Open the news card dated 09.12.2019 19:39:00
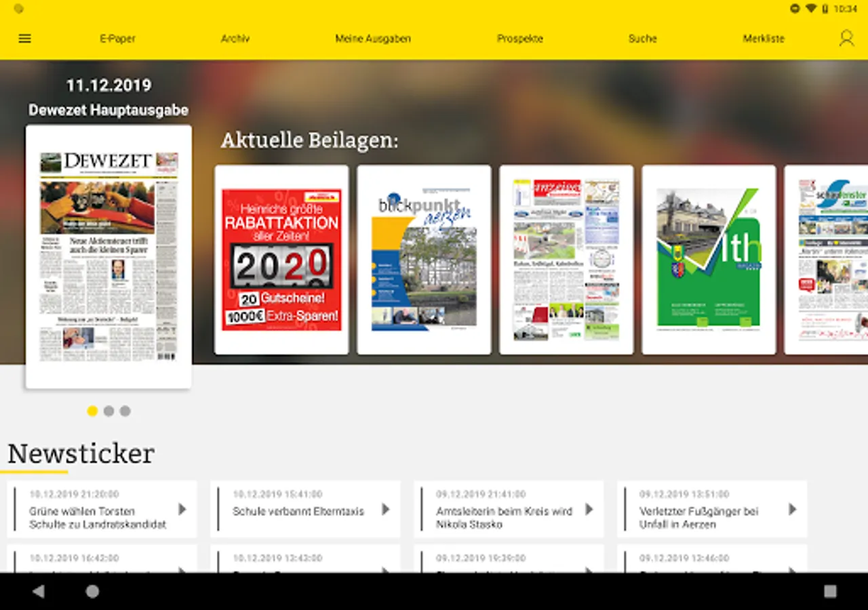The width and height of the screenshot is (868, 610). [x=509, y=558]
